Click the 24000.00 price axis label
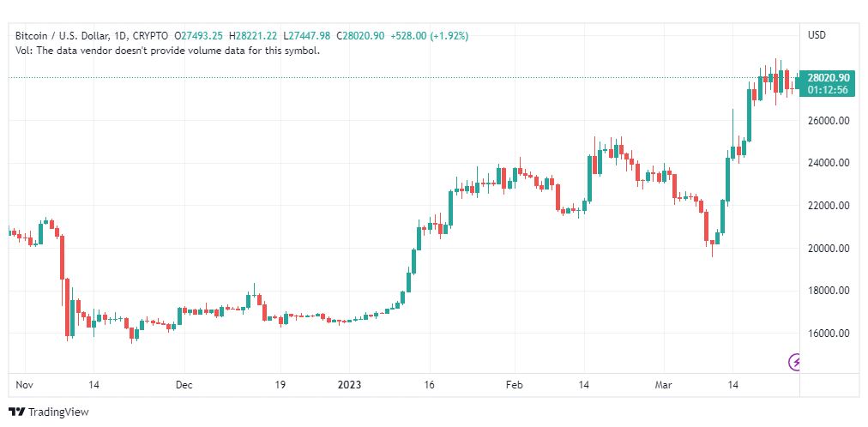 [828, 163]
